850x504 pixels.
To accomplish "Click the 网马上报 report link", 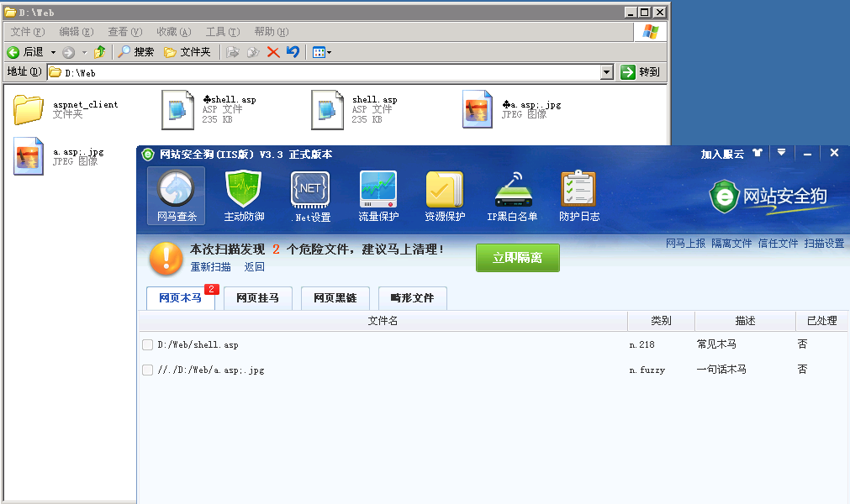I will click(686, 244).
